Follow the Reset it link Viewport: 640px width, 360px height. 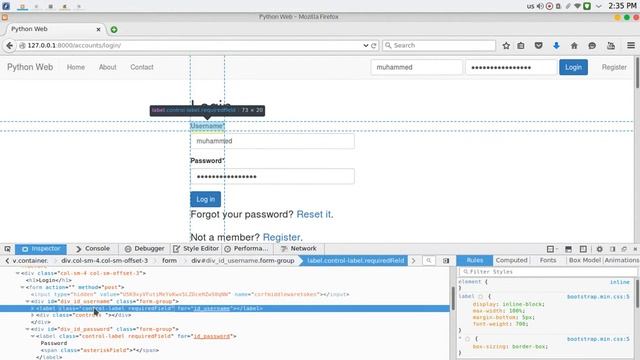point(313,214)
